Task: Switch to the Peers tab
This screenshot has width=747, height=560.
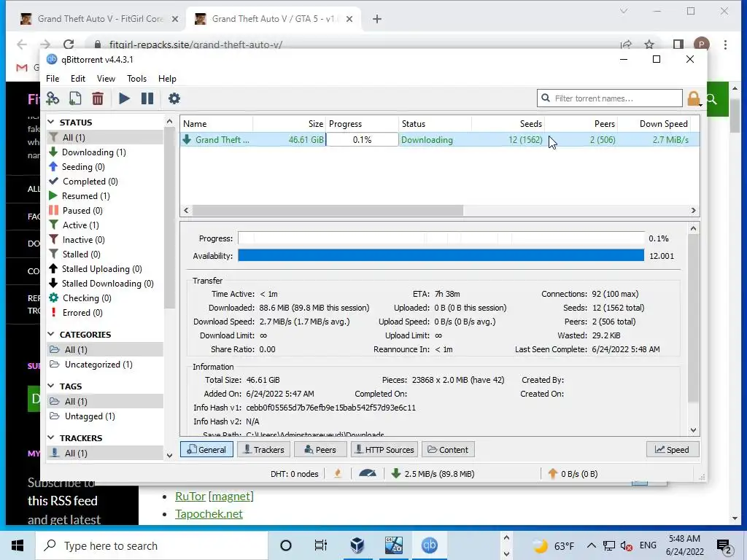Action: click(x=320, y=449)
